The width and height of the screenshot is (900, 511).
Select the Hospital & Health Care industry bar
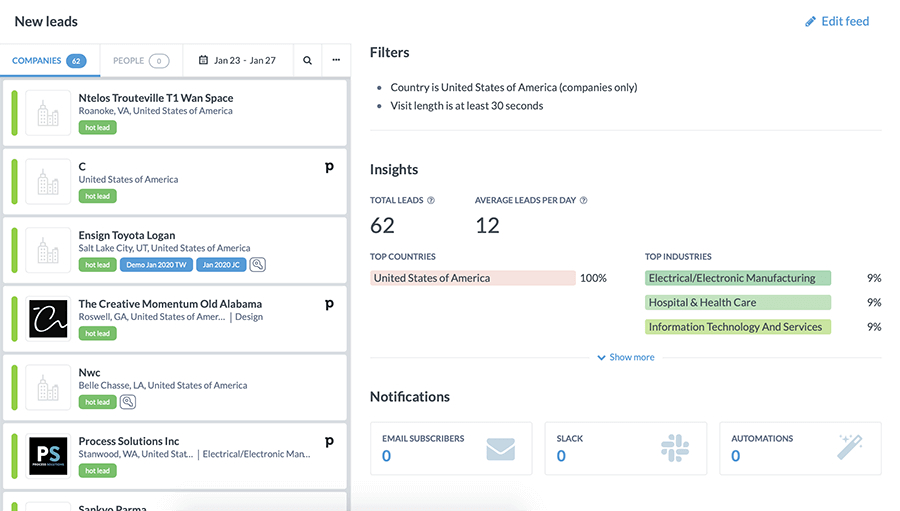738,302
